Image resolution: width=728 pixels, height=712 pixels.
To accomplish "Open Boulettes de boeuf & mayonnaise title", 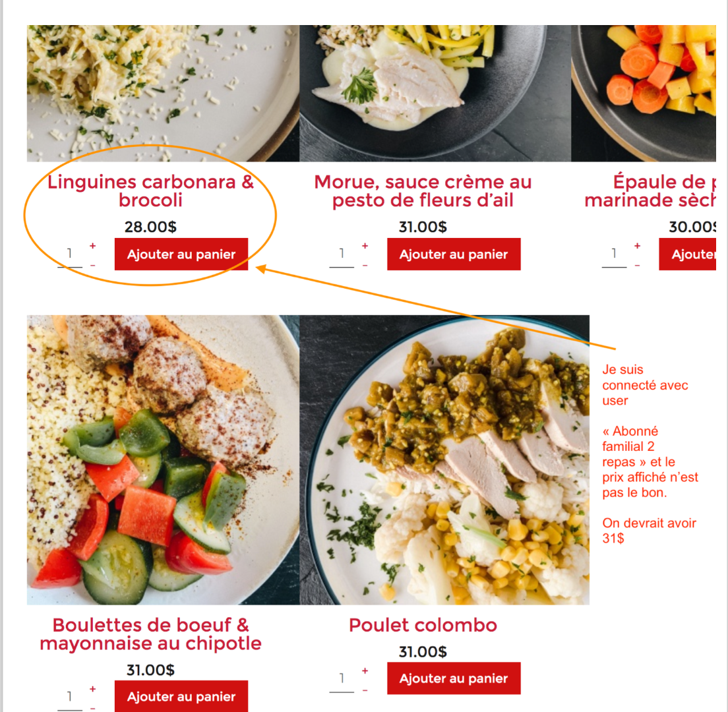I will [150, 634].
